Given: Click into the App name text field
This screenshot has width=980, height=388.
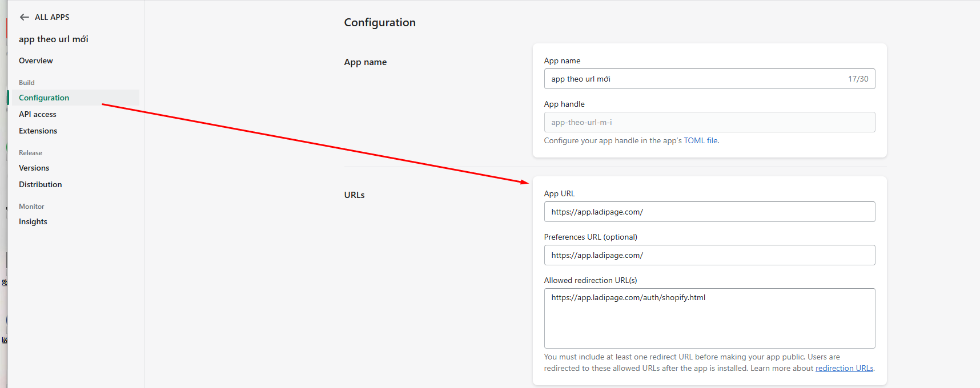Looking at the screenshot, I should [x=697, y=79].
